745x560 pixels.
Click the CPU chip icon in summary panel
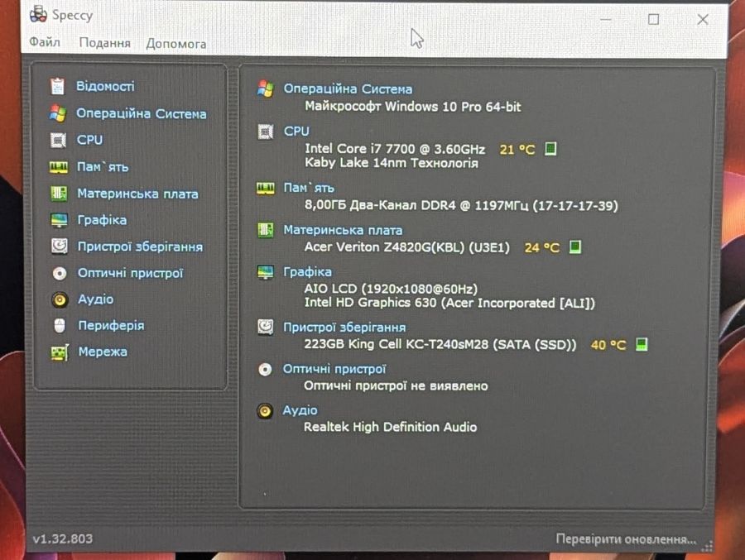click(266, 131)
